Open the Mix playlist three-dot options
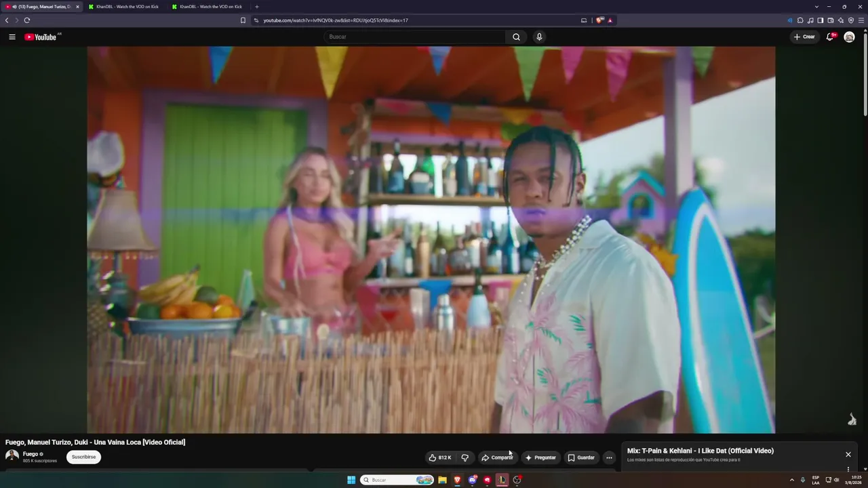868x488 pixels. (x=848, y=469)
